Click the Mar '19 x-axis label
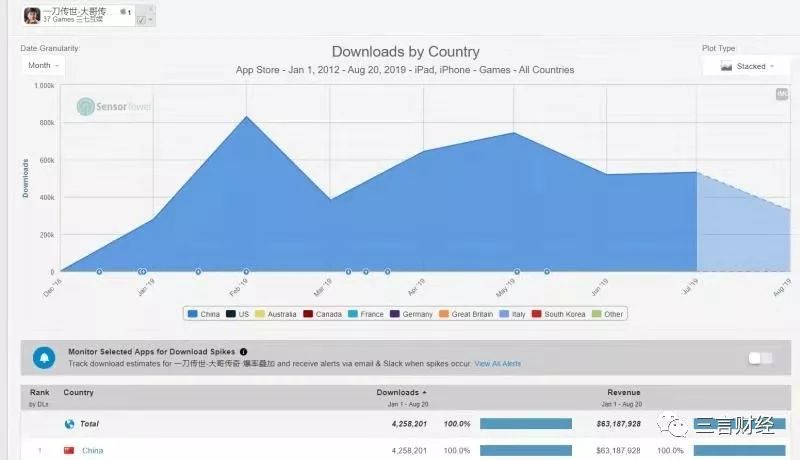This screenshot has width=800, height=460. coord(323,287)
